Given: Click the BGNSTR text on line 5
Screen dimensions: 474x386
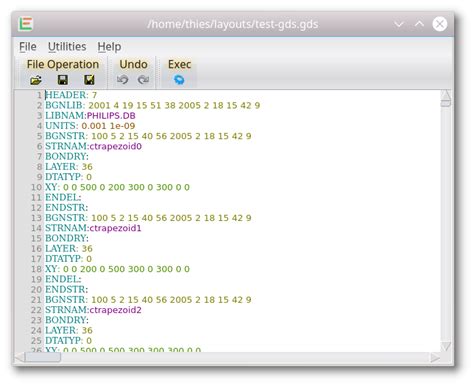Looking at the screenshot, I should tap(148, 136).
